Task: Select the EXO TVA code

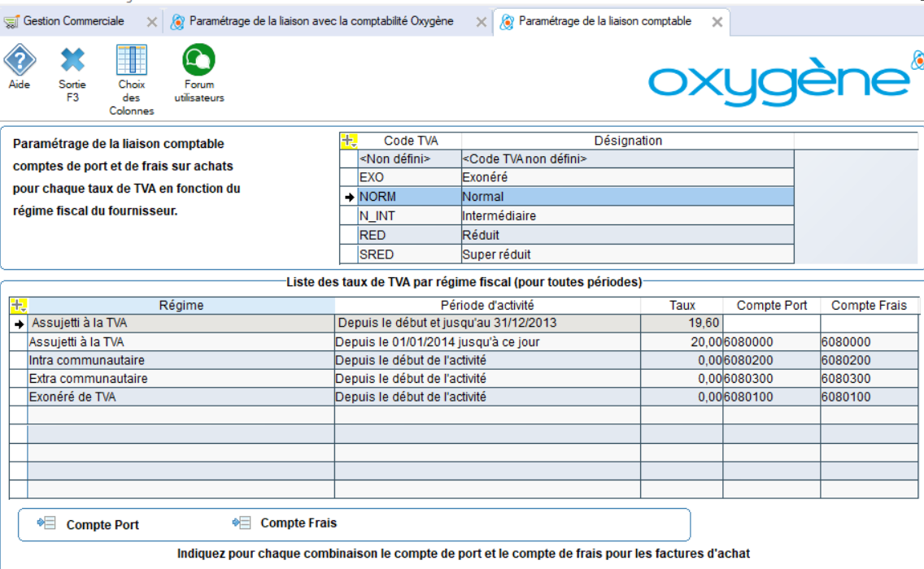Action: (x=409, y=177)
